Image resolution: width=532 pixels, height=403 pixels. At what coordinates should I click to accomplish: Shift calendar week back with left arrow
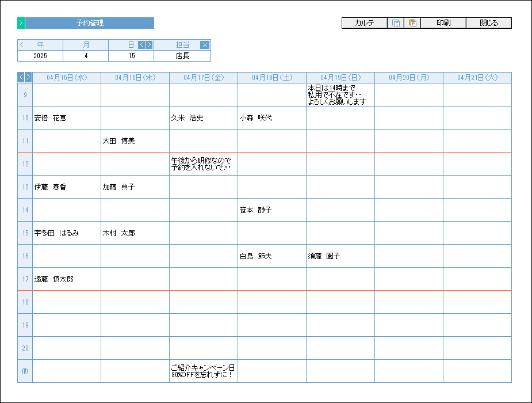[21, 77]
